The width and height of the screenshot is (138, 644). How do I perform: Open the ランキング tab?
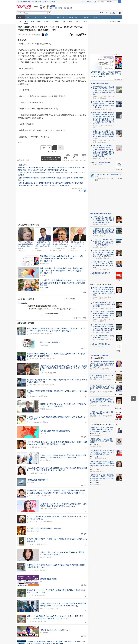point(86,17)
